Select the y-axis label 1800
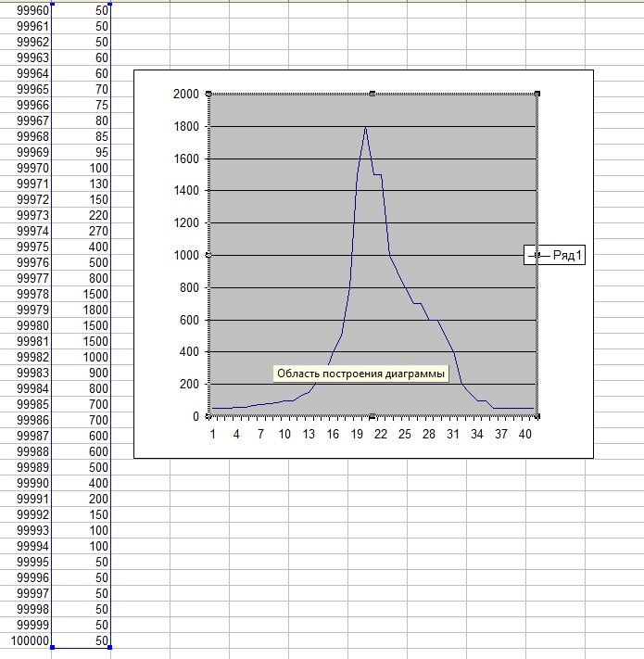The width and height of the screenshot is (644, 659). (x=185, y=126)
